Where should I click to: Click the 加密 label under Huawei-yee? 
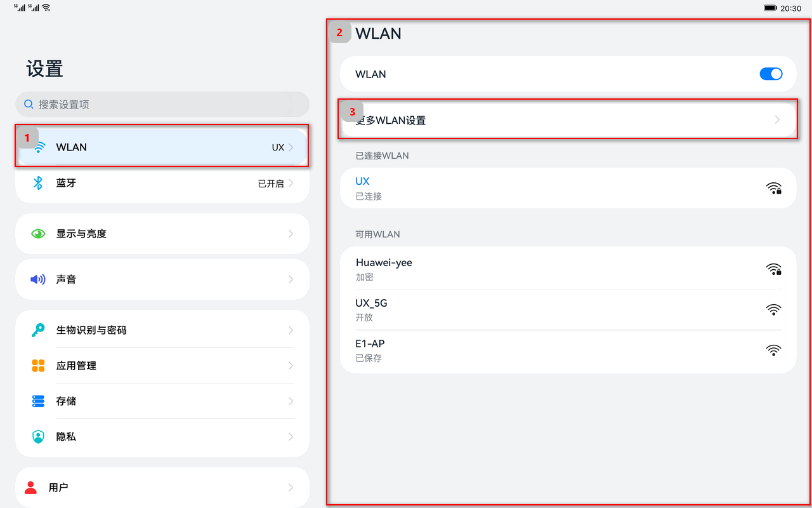(x=365, y=277)
